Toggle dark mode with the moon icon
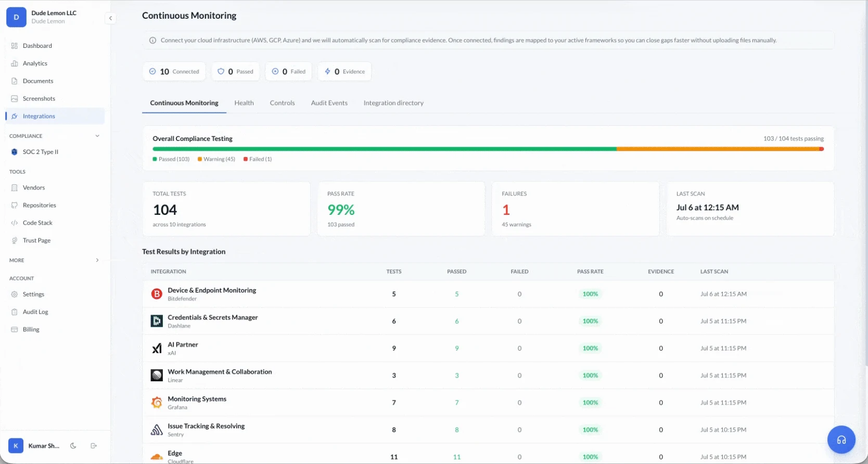The image size is (868, 464). [73, 446]
